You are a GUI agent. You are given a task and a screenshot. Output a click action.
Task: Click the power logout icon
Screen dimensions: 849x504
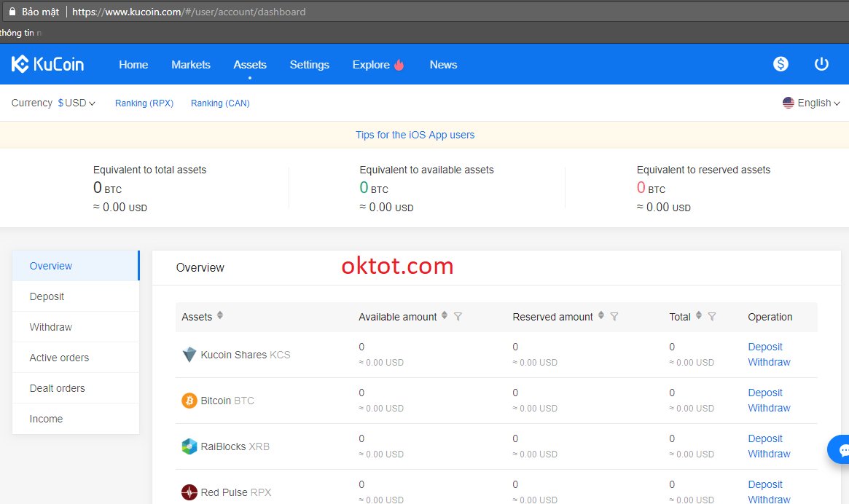pos(821,64)
